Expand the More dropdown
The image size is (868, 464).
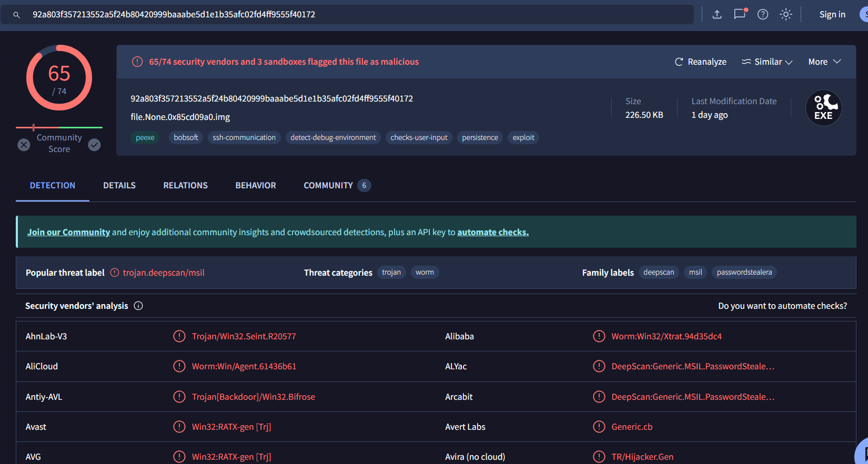pyautogui.click(x=824, y=62)
